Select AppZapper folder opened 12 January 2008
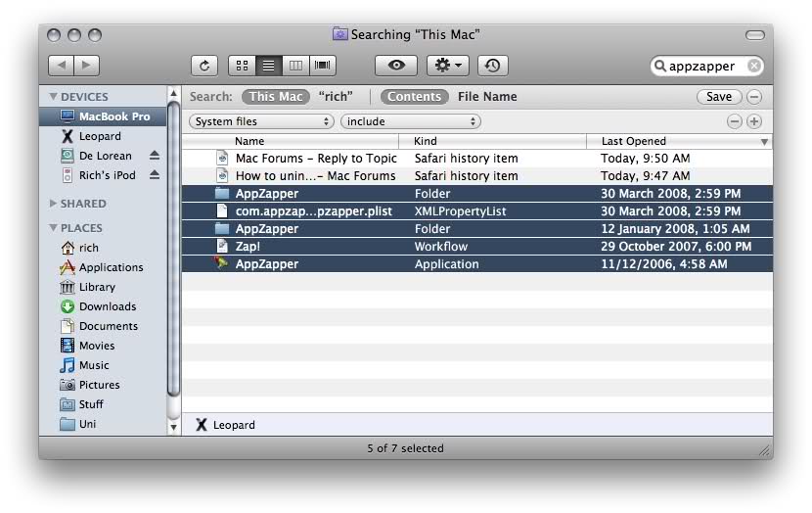The width and height of the screenshot is (812, 513). click(477, 228)
